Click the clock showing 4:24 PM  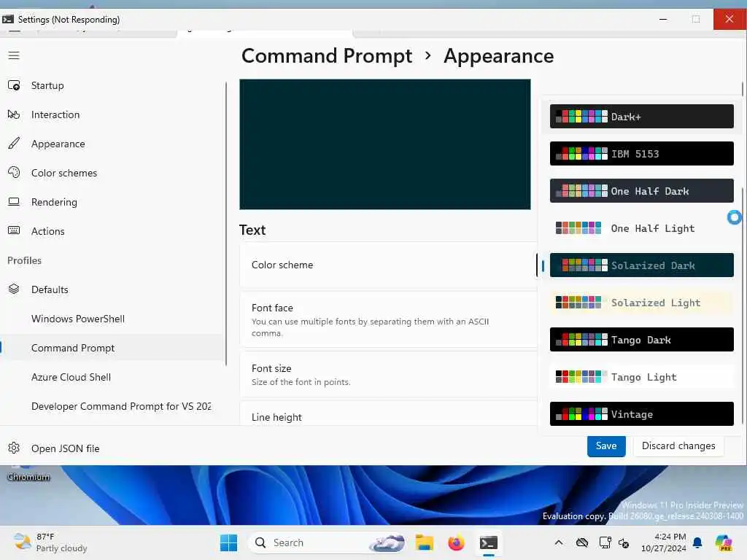click(x=663, y=542)
